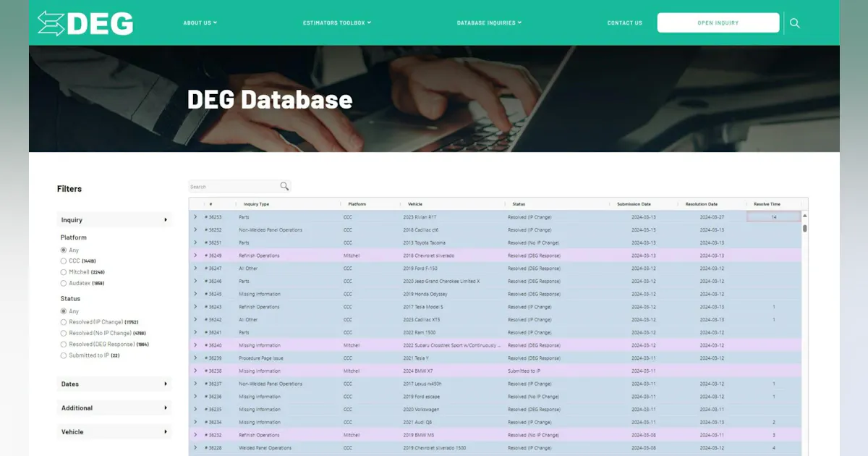Viewport: 868px width, 456px height.
Task: Select CCC platform radio button
Action: 64,261
